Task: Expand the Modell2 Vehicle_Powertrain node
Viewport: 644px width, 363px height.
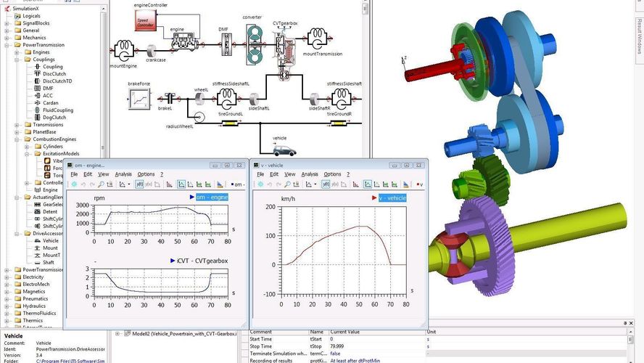Action: (117, 334)
